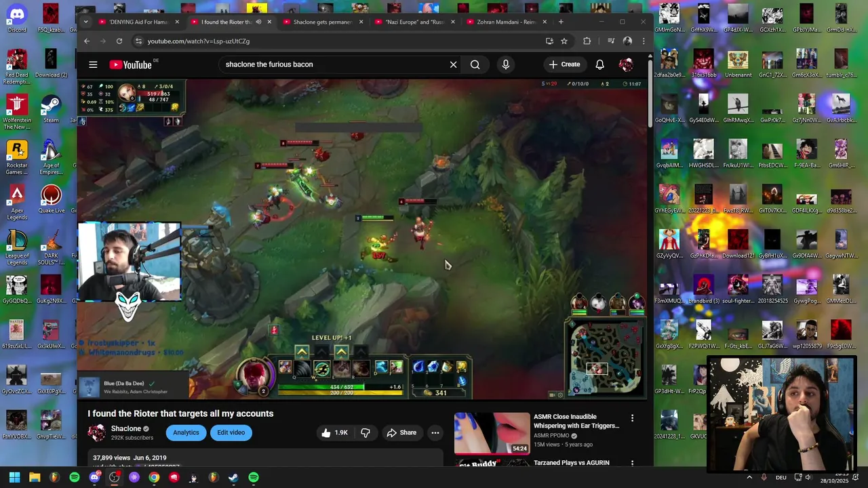Viewport: 868px width, 488px height.
Task: Open YouTube notifications bell
Action: click(x=599, y=64)
